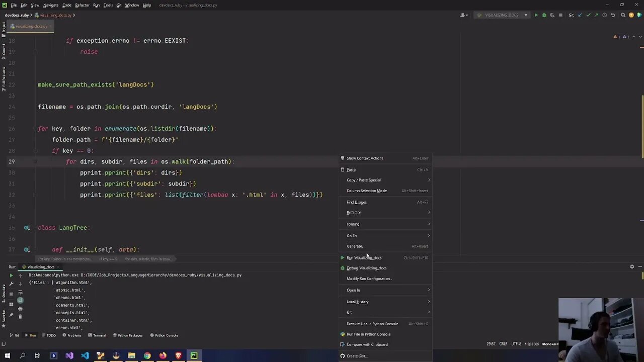The height and width of the screenshot is (362, 644).
Task: Click Git Push green arrow icon
Action: pos(596,15)
